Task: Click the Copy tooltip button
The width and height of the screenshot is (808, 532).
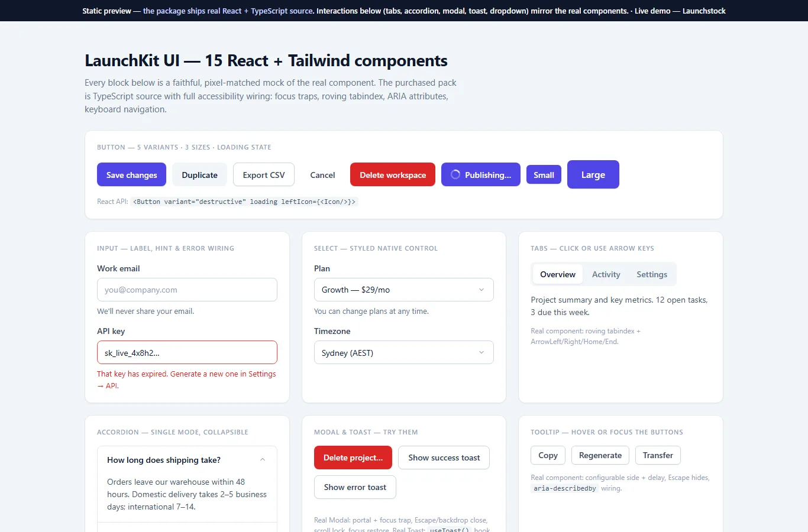Action: [548, 455]
